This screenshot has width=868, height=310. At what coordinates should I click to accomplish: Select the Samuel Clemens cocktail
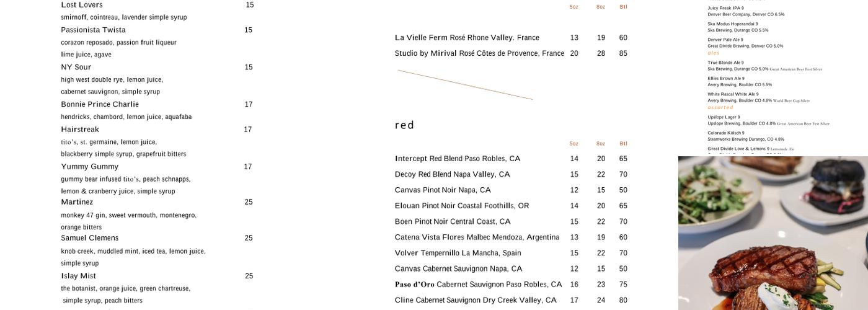[x=89, y=238]
